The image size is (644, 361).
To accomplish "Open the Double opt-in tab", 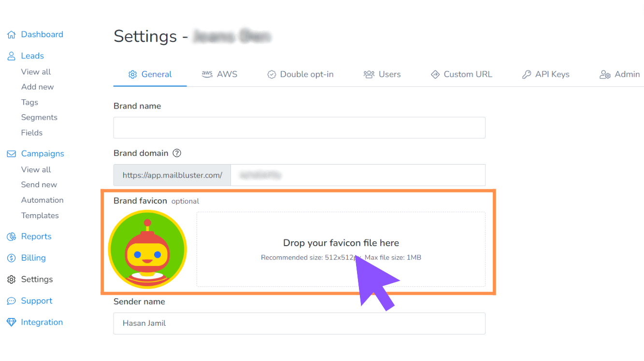I will point(300,74).
